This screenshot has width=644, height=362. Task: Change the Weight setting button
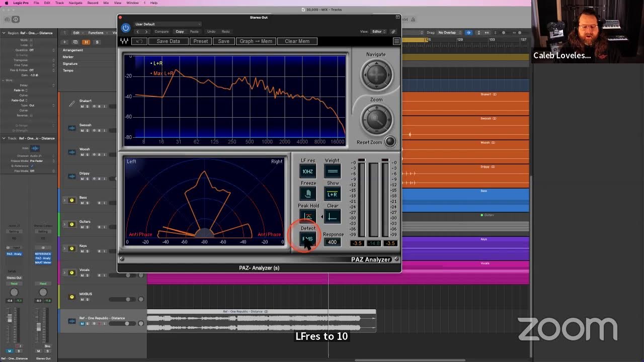click(x=332, y=171)
